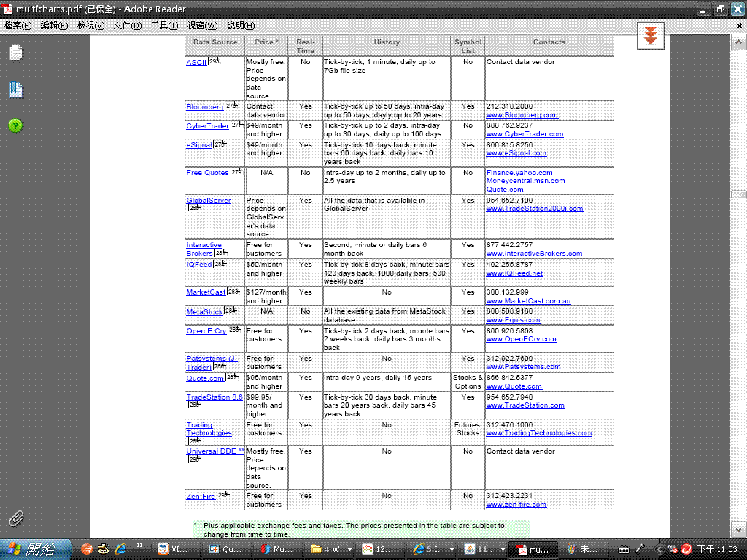Visit www.Equis.com link

(513, 320)
